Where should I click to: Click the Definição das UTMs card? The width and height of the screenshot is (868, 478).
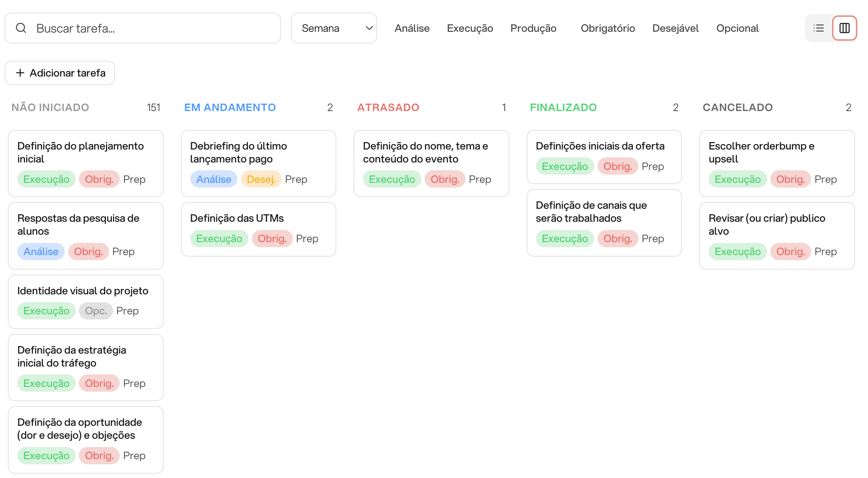[258, 229]
